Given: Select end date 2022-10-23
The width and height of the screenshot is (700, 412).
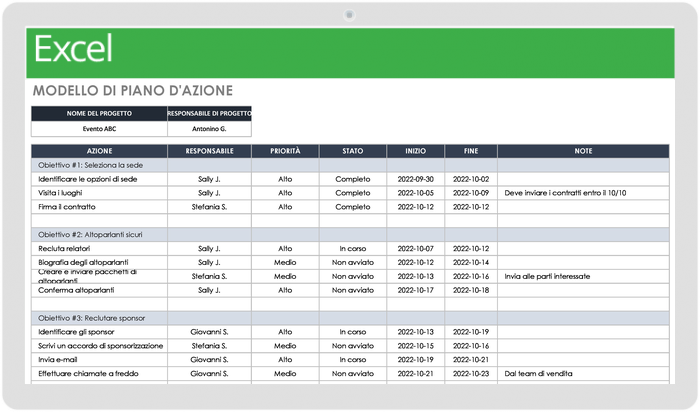Looking at the screenshot, I should pyautogui.click(x=471, y=373).
